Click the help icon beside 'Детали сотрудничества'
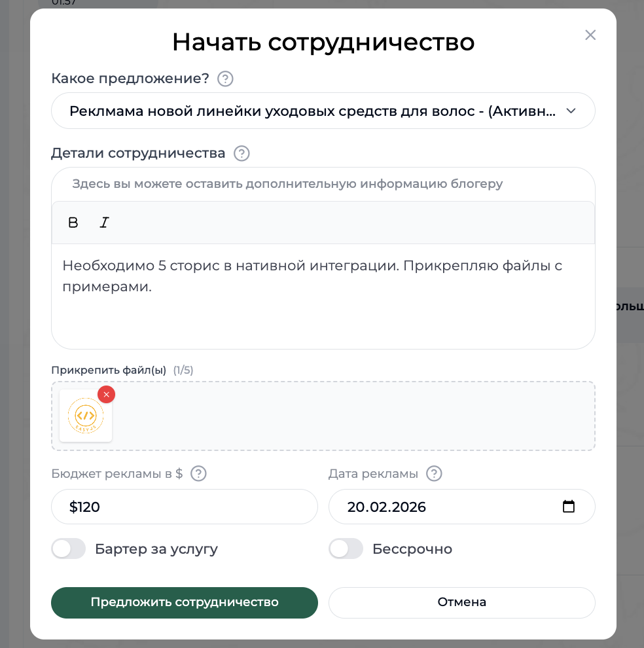 241,153
